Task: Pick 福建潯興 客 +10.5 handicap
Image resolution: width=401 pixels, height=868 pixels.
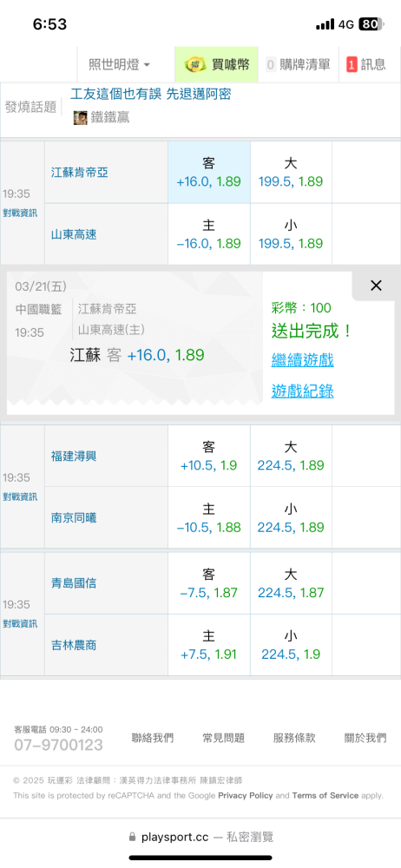Action: pyautogui.click(x=209, y=456)
